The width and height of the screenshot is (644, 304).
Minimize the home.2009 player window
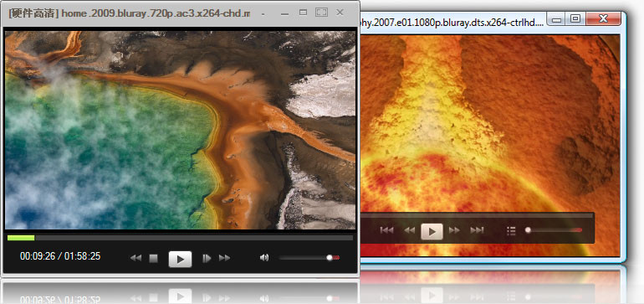click(284, 14)
